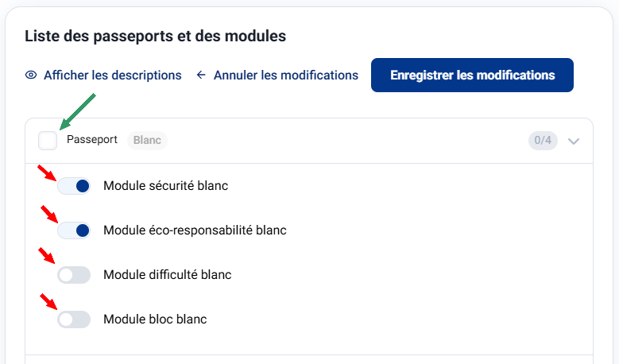This screenshot has width=619, height=364.
Task: Click the "Module bloc blanc" label
Action: click(x=155, y=319)
